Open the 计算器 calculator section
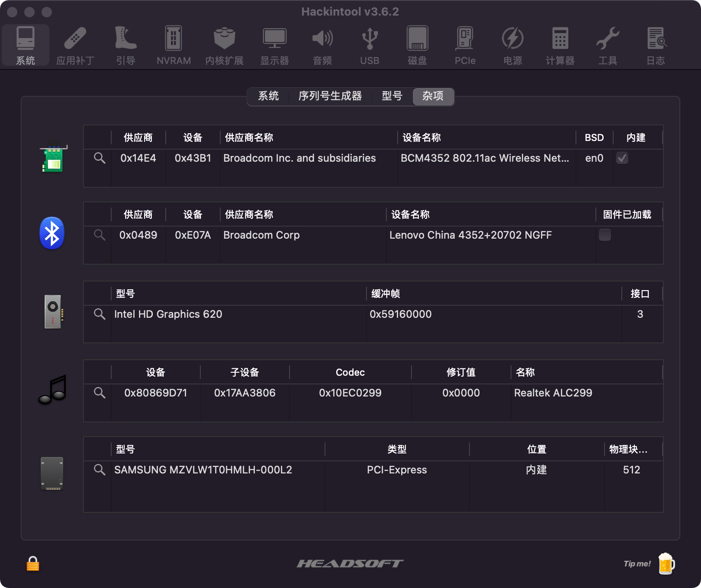Screen dimensions: 701x588 click(x=560, y=45)
